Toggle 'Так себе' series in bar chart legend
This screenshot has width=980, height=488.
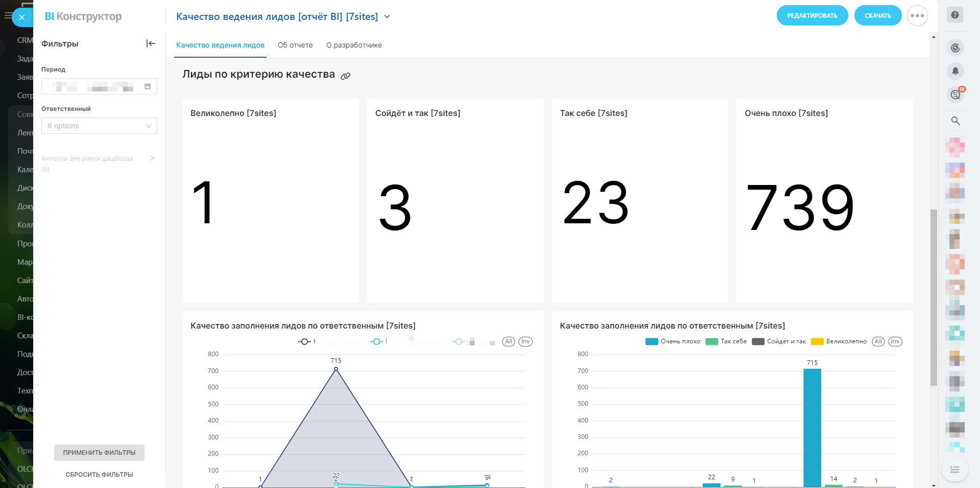click(x=727, y=341)
